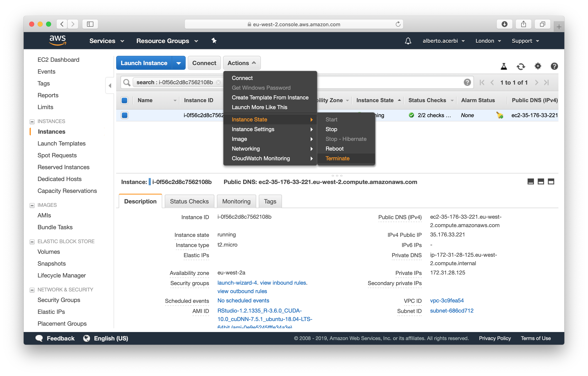Click the AWS logo home icon

tap(58, 40)
